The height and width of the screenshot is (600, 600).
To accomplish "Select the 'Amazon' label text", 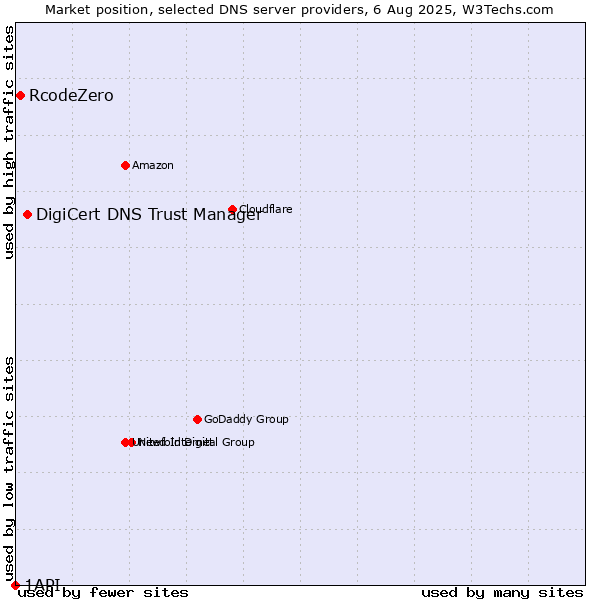I will [x=153, y=165].
